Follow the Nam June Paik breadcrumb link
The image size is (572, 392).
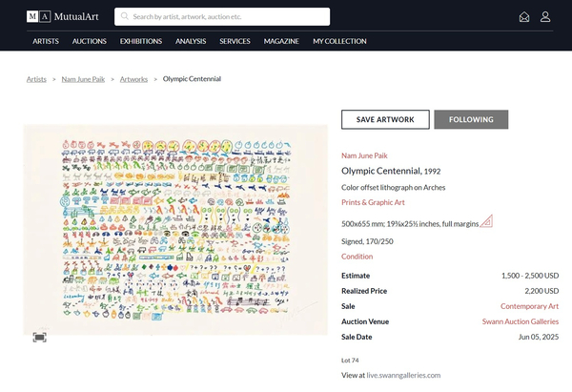click(83, 79)
